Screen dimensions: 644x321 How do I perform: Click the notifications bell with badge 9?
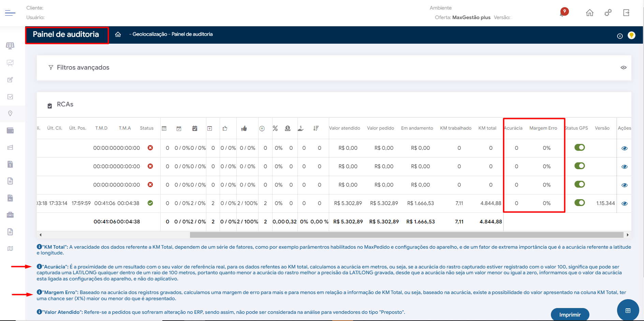[563, 13]
